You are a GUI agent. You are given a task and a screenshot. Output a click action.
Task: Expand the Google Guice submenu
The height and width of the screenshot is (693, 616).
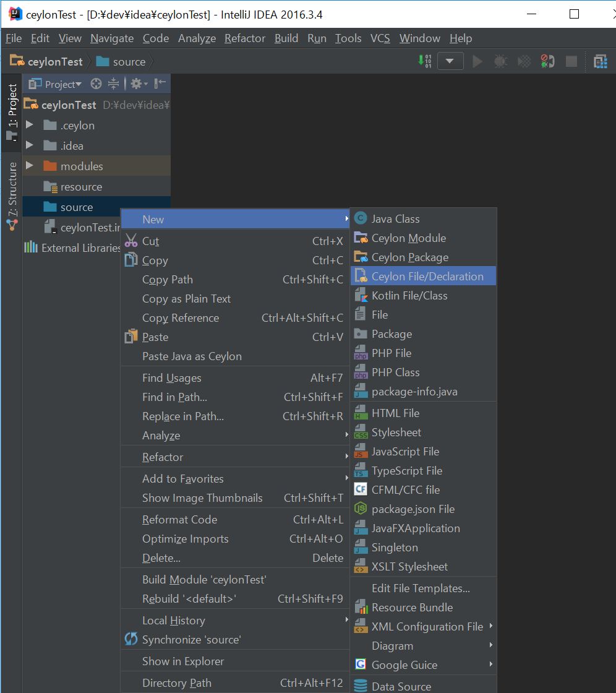tap(423, 665)
